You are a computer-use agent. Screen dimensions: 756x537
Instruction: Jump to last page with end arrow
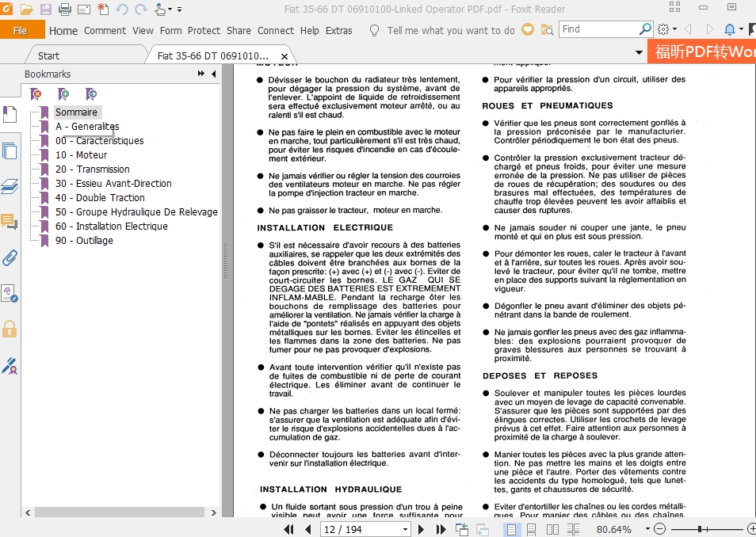(x=441, y=529)
